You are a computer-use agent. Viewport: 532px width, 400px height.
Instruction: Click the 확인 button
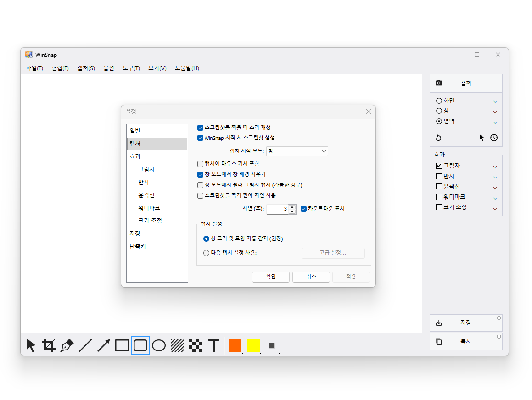point(271,277)
